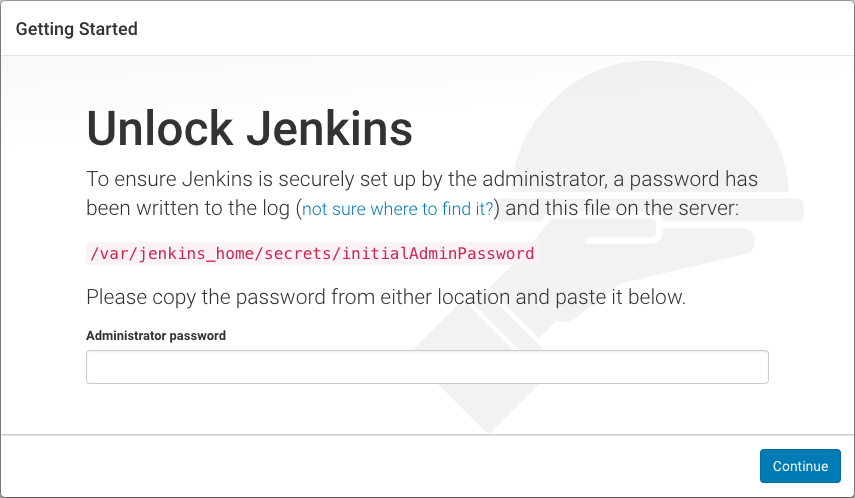Focus the Administrator password input field
The image size is (855, 498).
pyautogui.click(x=427, y=367)
